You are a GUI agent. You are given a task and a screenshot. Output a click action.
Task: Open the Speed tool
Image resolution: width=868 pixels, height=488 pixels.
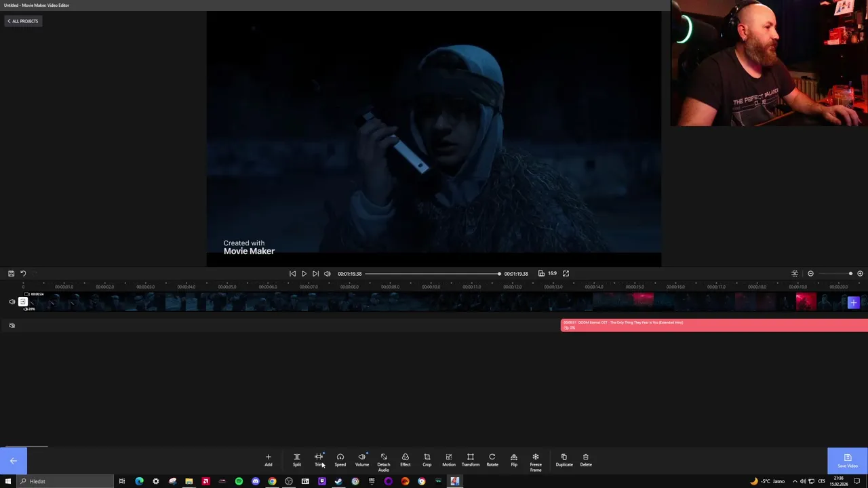340,460
